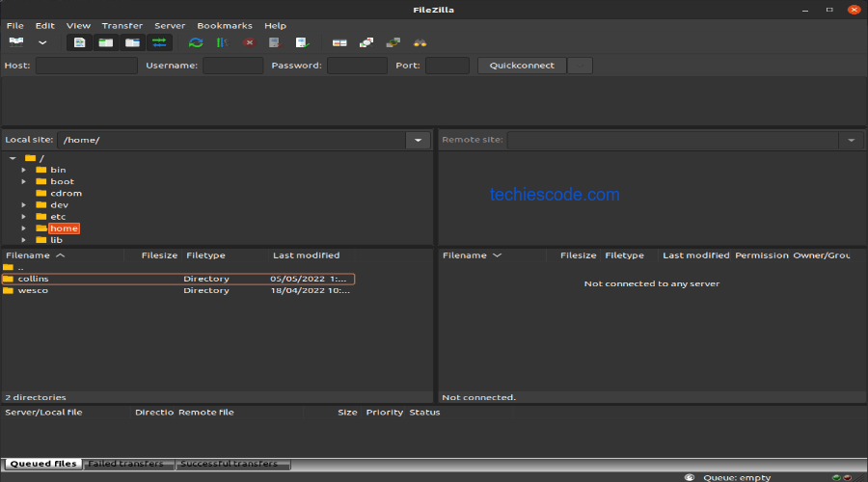Disconnect from the current server icon

tap(275, 42)
